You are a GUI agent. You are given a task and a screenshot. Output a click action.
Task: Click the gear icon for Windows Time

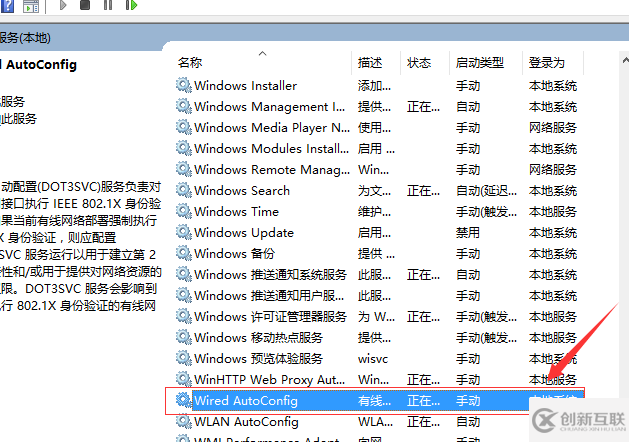(x=184, y=211)
